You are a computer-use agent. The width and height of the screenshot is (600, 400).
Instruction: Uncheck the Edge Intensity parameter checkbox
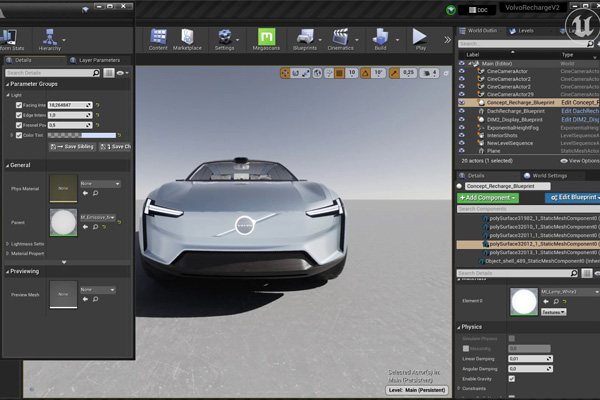click(19, 115)
